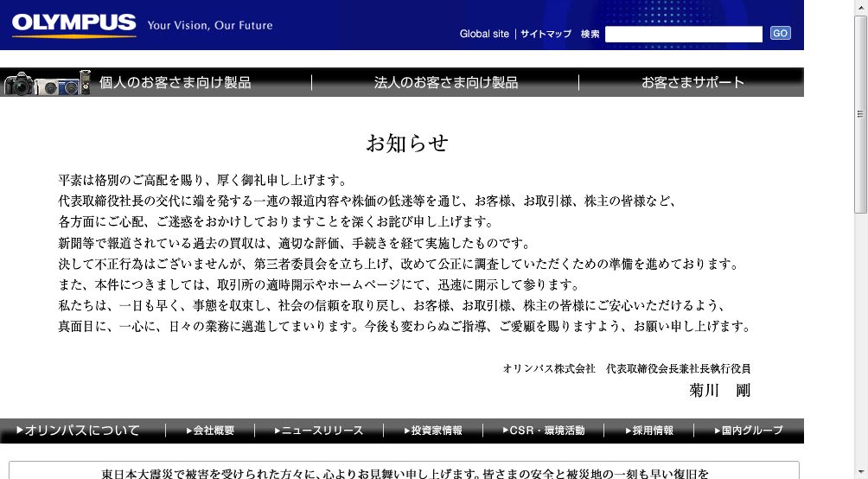This screenshot has height=479, width=868.
Task: Click the line beginning 平素は格別のご高配
Action: click(x=202, y=181)
